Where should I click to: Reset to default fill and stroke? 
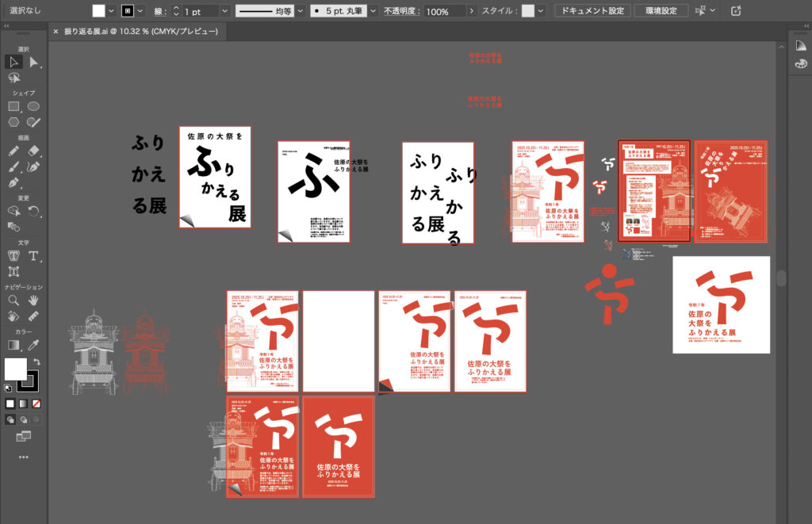click(x=9, y=388)
